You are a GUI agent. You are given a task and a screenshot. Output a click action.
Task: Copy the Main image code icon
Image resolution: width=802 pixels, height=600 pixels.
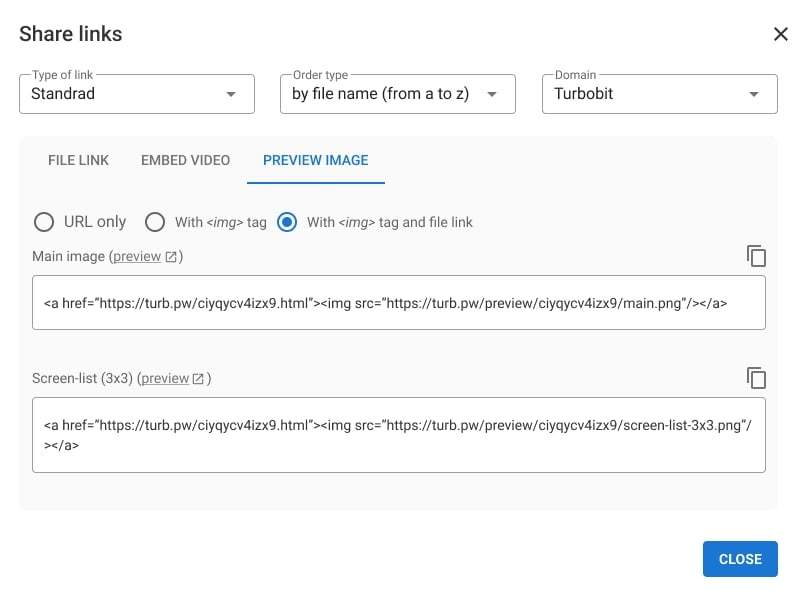[x=756, y=256]
